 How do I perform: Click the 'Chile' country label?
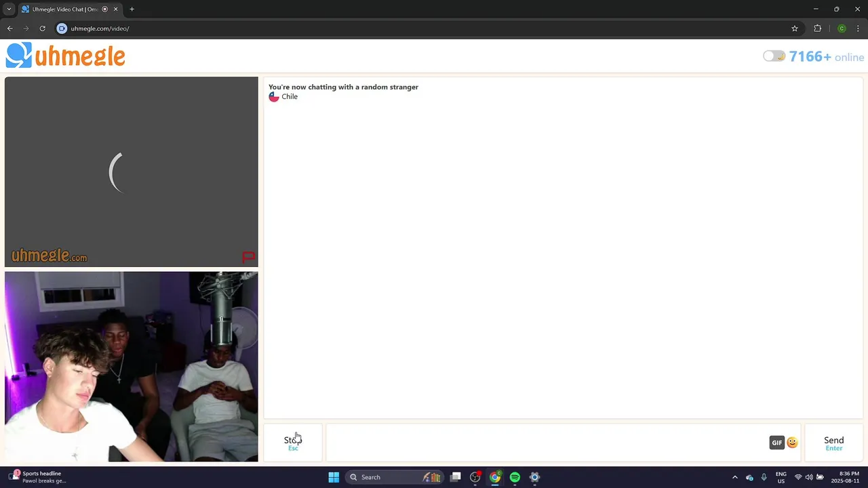tap(290, 97)
